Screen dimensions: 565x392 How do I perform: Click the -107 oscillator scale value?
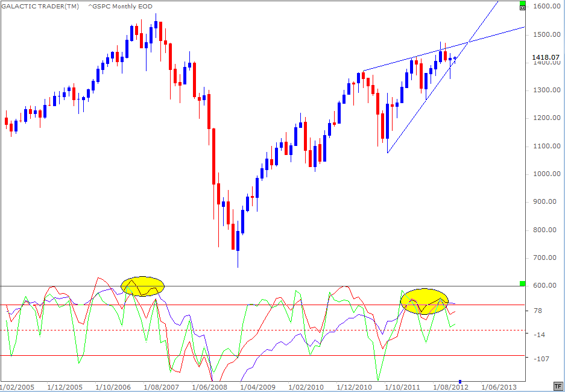click(x=542, y=358)
